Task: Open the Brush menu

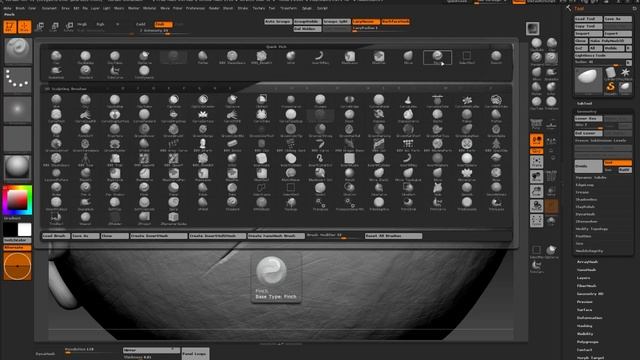Action: coord(20,8)
